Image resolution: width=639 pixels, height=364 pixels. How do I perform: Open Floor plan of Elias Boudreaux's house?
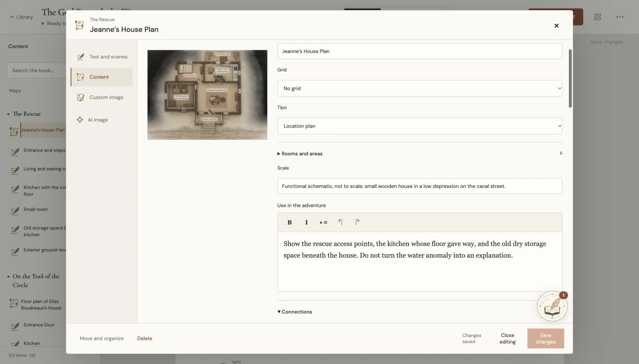point(41,305)
